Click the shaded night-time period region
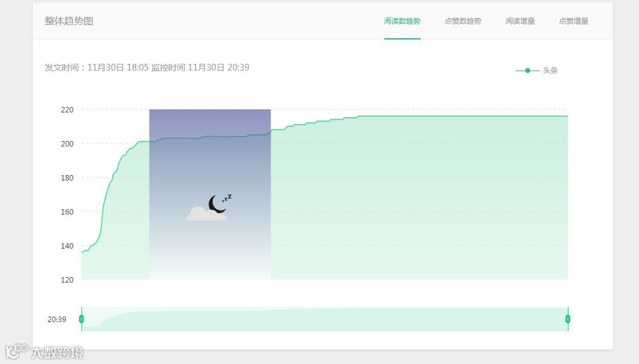 click(x=210, y=194)
